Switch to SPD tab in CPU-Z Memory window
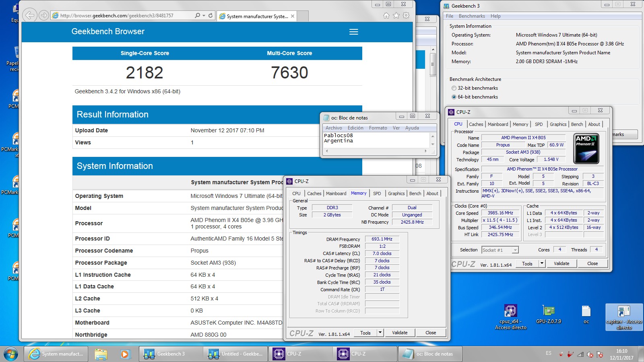644x362 pixels. 377,193
